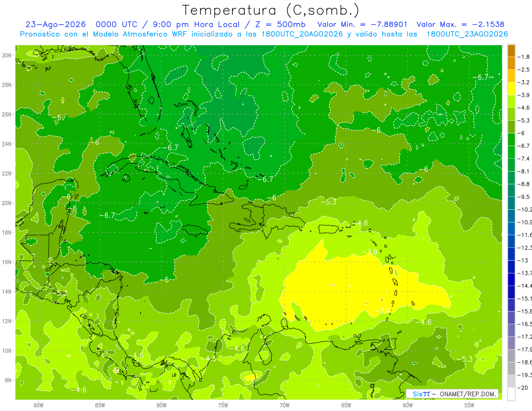532x411 pixels.
Task: Click the -6.7 contour label west of Cuba
Action: [x=107, y=215]
